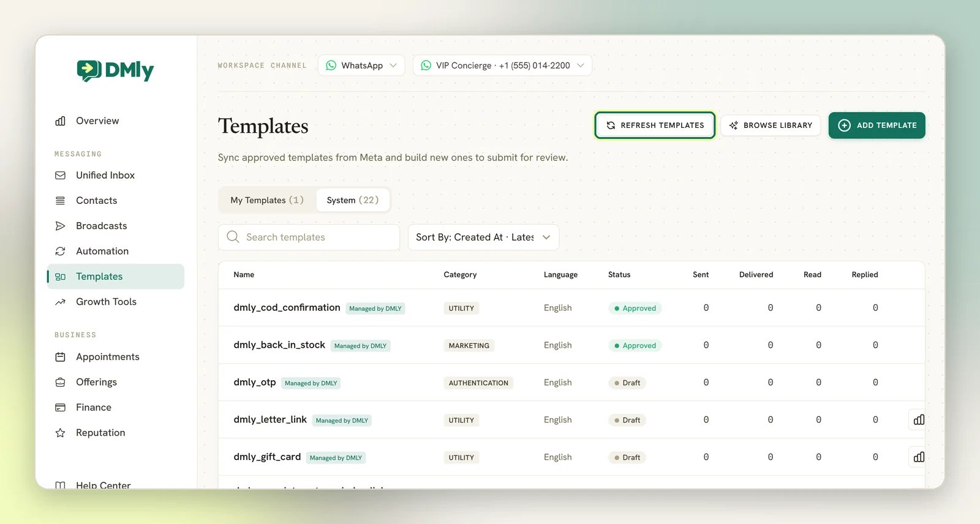Click the Status column header
Screen dimensions: 980x524
coord(619,275)
